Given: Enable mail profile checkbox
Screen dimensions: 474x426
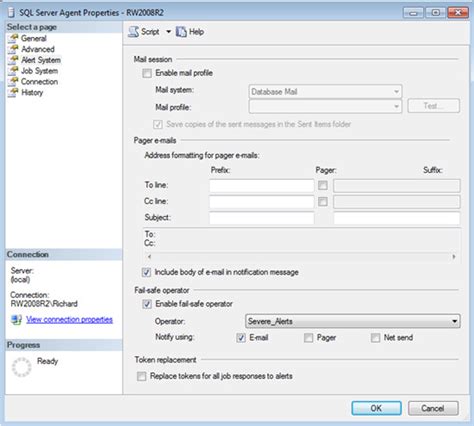Looking at the screenshot, I should point(147,73).
